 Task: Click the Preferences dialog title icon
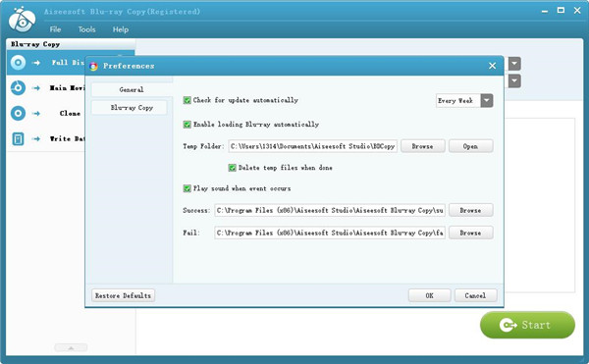click(93, 67)
